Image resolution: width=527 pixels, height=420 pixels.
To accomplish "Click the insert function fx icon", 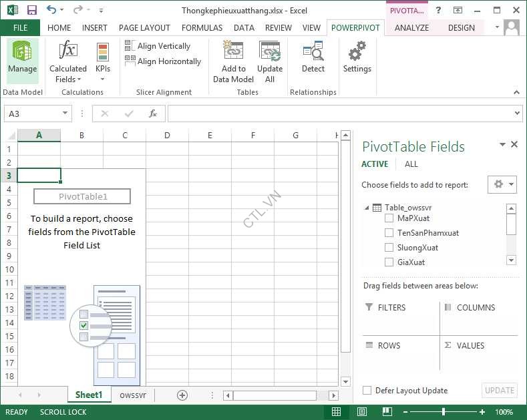I will [153, 114].
